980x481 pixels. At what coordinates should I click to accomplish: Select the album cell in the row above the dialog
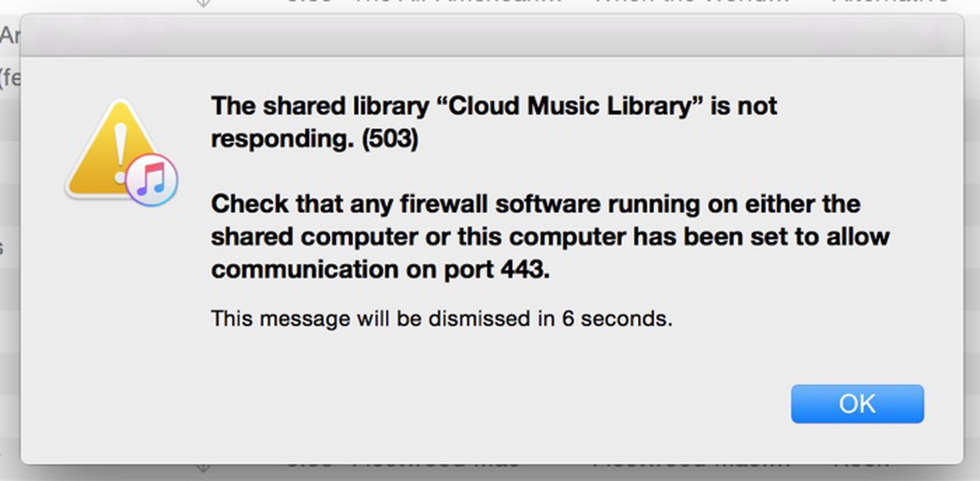(x=691, y=3)
